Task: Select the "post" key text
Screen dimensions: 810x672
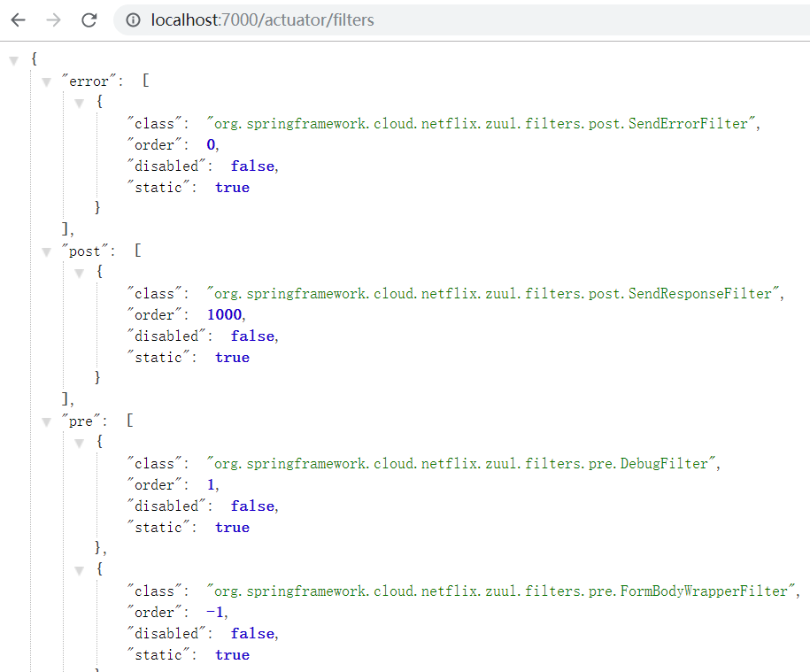Action: click(x=85, y=251)
